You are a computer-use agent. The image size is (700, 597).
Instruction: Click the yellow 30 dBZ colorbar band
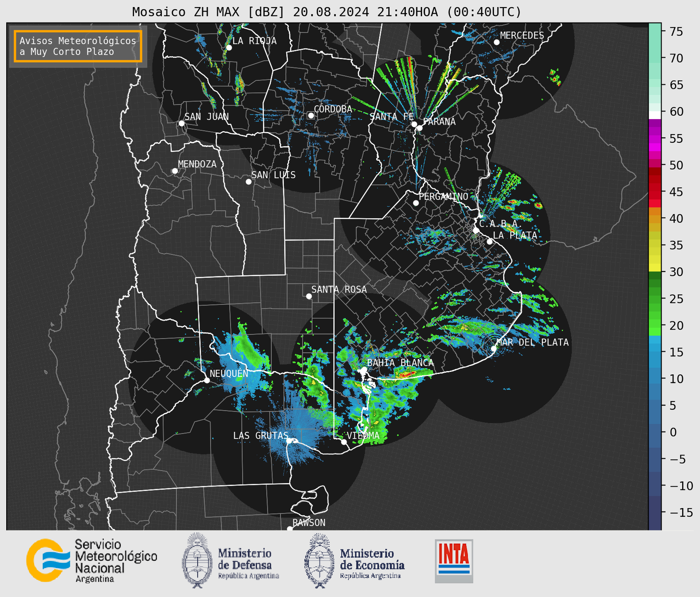tap(655, 268)
